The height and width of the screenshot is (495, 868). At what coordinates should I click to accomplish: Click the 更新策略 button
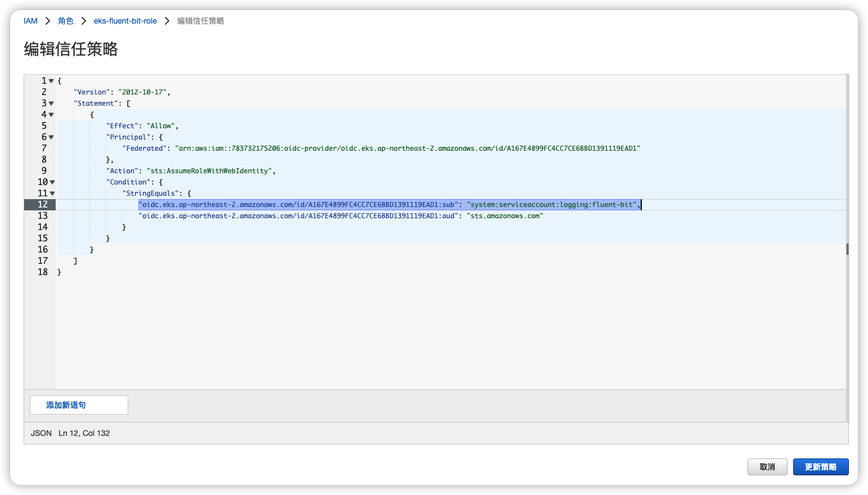pyautogui.click(x=821, y=467)
